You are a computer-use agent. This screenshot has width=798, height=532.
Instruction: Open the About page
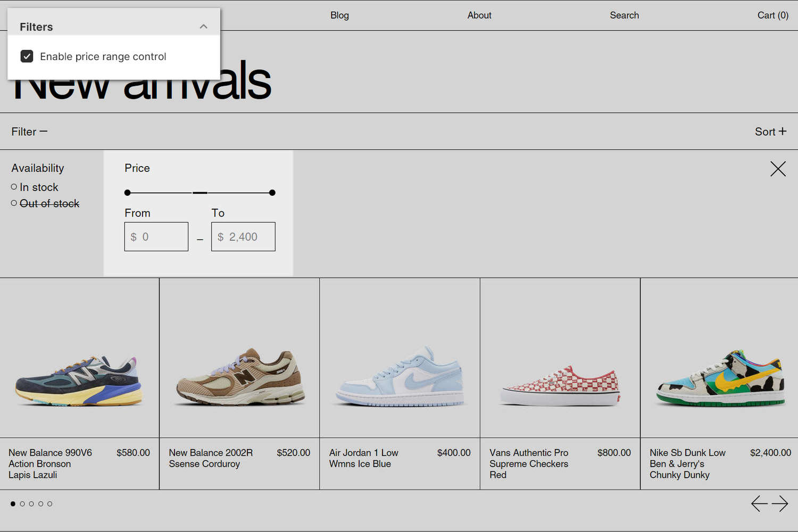point(479,15)
